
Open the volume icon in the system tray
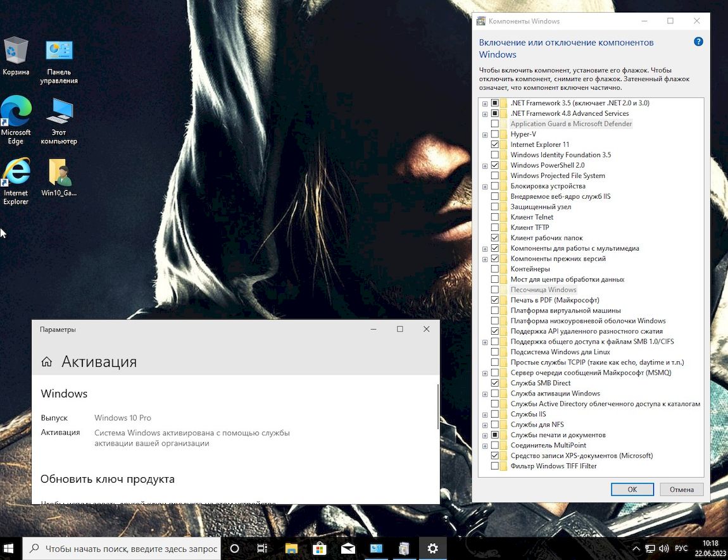click(x=663, y=548)
